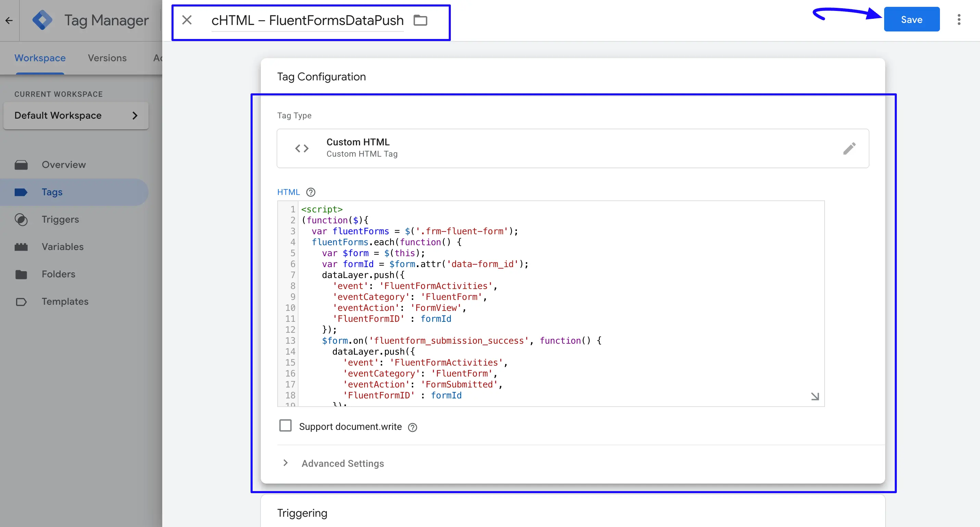The height and width of the screenshot is (527, 980).
Task: Close the tag editor with the X
Action: tap(187, 20)
